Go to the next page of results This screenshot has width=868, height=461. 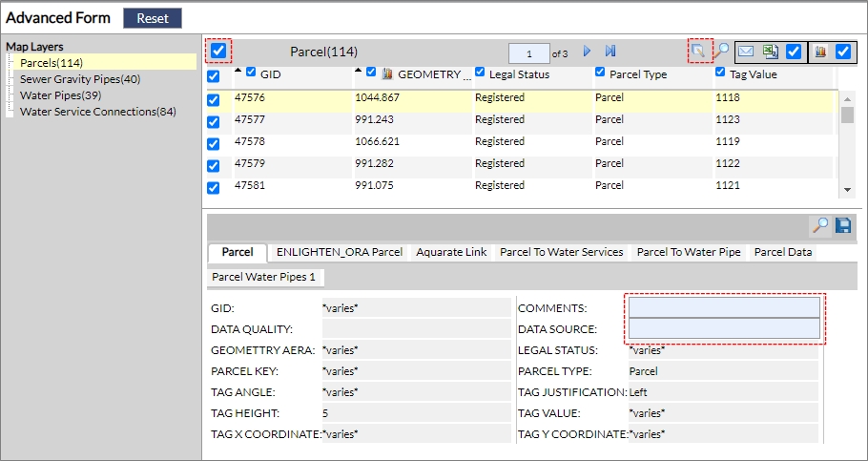588,52
